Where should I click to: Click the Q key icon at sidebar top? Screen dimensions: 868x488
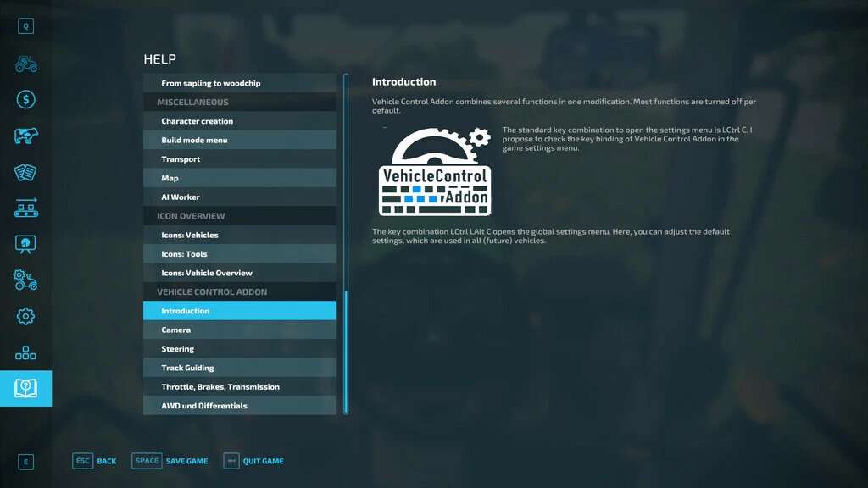pos(25,26)
